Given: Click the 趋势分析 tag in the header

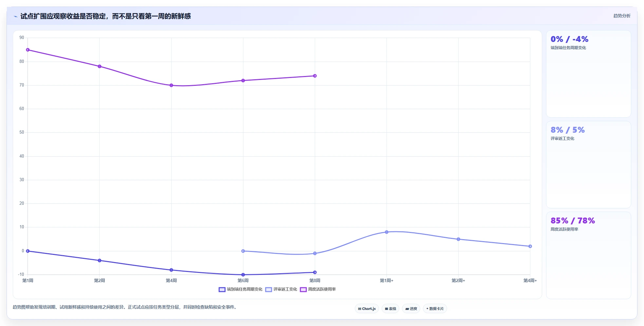Looking at the screenshot, I should click(622, 16).
